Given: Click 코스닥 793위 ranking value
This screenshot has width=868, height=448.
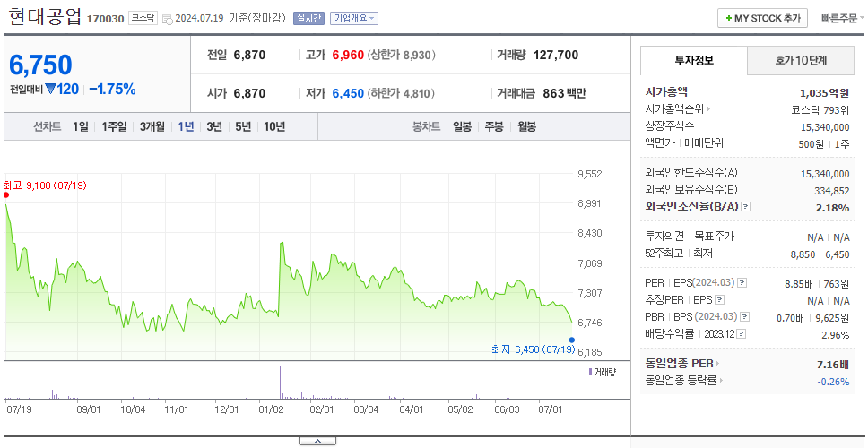Looking at the screenshot, I should pos(820,109).
